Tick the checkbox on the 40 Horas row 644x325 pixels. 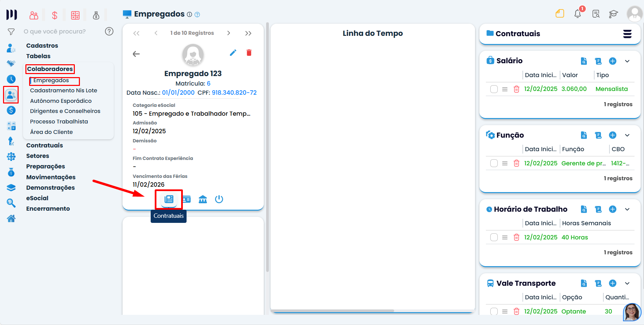(494, 237)
